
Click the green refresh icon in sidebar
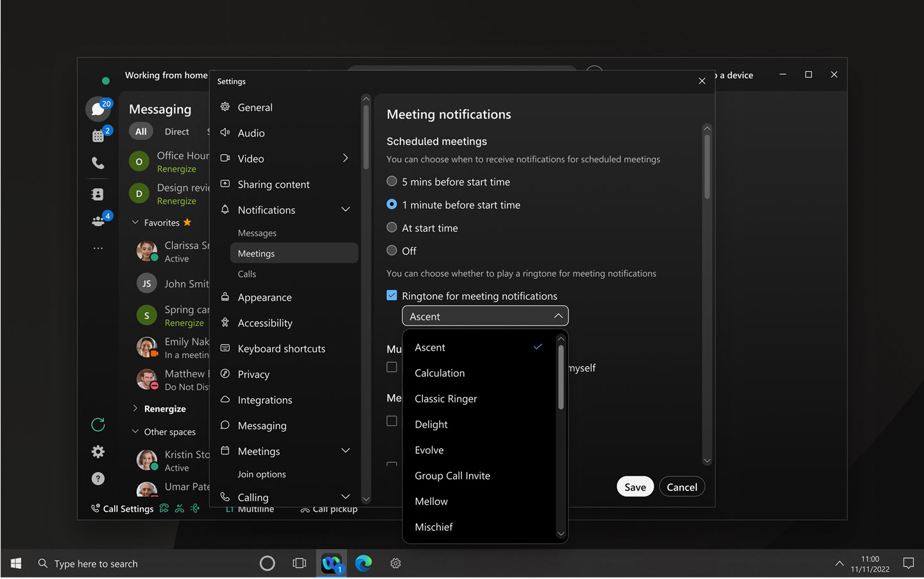[98, 425]
